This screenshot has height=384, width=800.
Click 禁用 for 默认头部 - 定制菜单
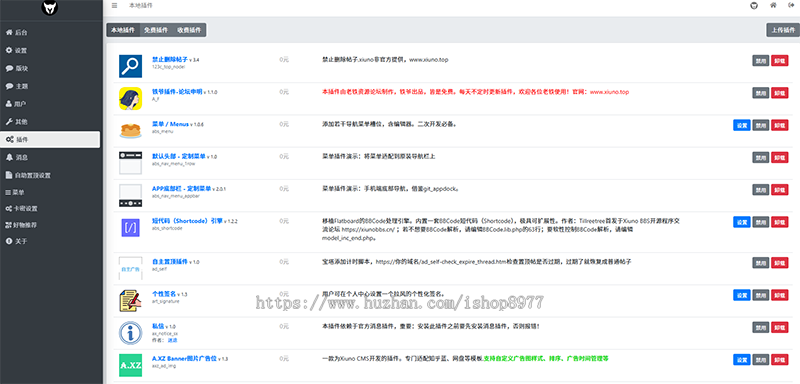tap(761, 157)
